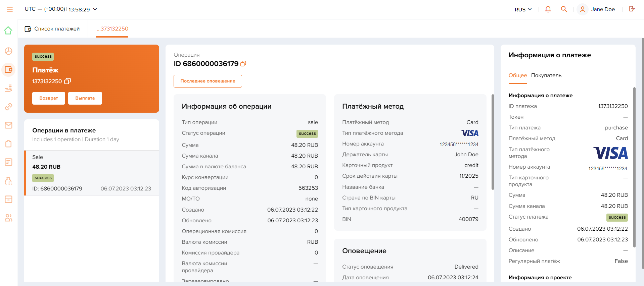Click the Тип операции sale value
This screenshot has height=286, width=644.
coord(313,122)
